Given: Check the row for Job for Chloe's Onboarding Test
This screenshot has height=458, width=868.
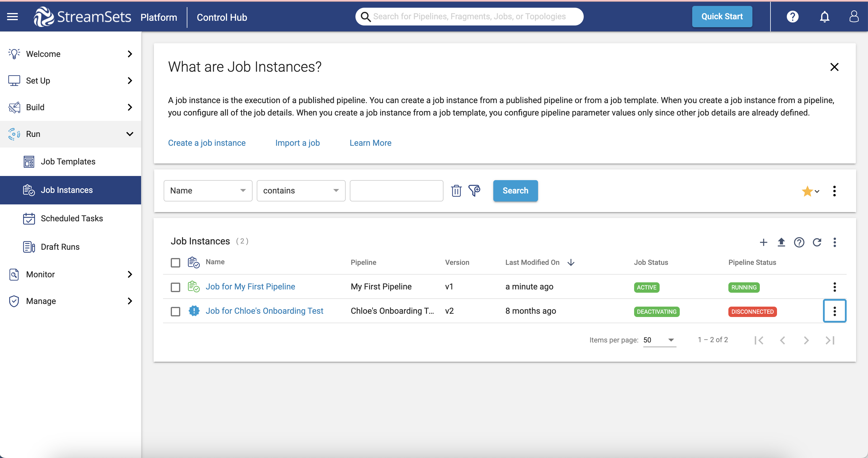Looking at the screenshot, I should coord(175,312).
